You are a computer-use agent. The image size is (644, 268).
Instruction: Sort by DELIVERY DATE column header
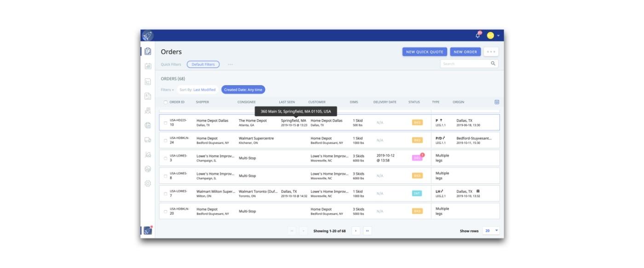pyautogui.click(x=385, y=102)
